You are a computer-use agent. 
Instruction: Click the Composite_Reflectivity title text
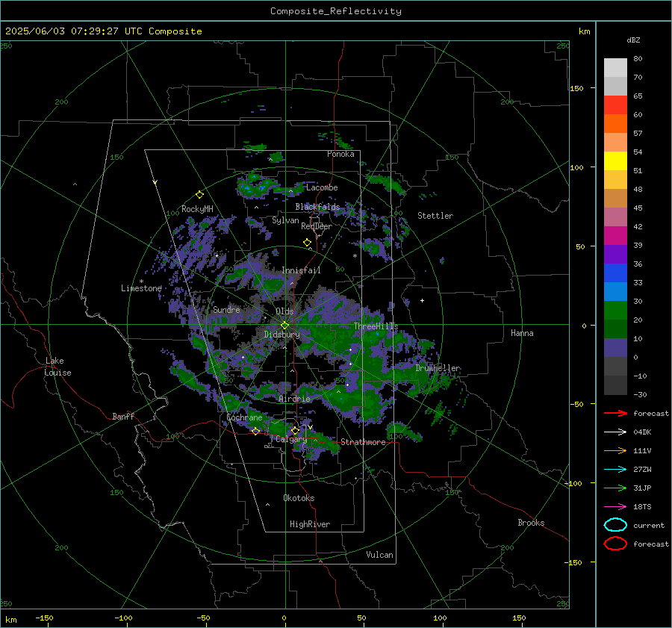(x=335, y=11)
